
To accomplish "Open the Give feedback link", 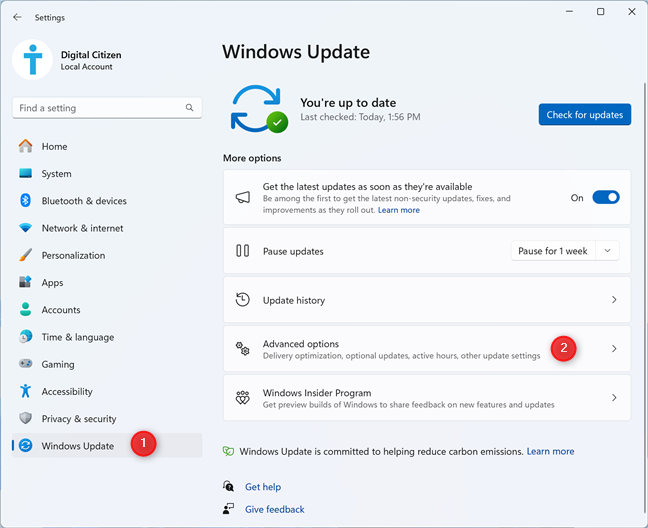I will pyautogui.click(x=275, y=509).
